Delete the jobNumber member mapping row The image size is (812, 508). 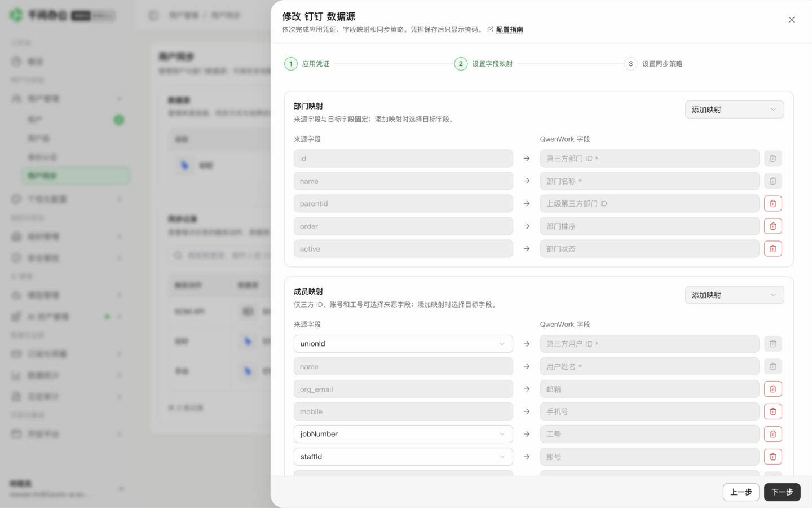[x=773, y=434]
